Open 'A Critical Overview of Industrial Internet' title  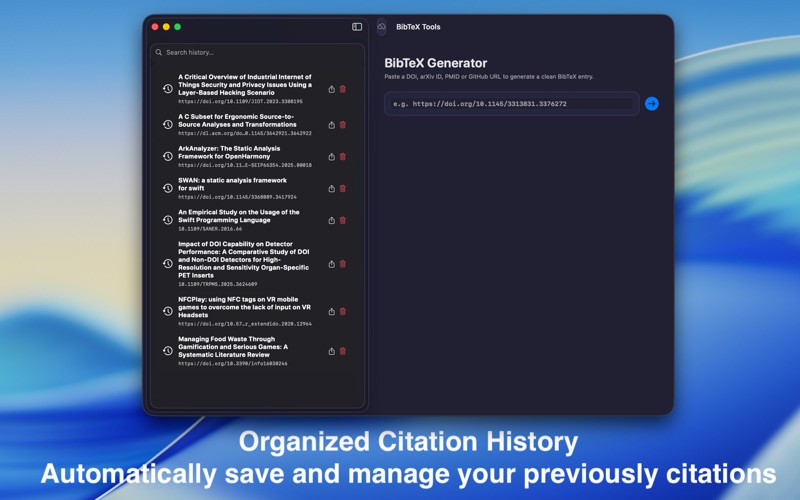coord(245,85)
